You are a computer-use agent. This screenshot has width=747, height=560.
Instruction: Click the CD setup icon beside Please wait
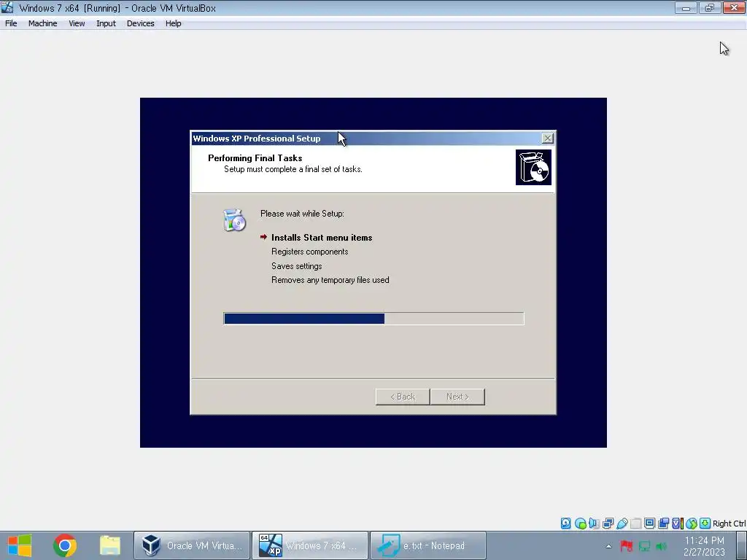pyautogui.click(x=234, y=220)
